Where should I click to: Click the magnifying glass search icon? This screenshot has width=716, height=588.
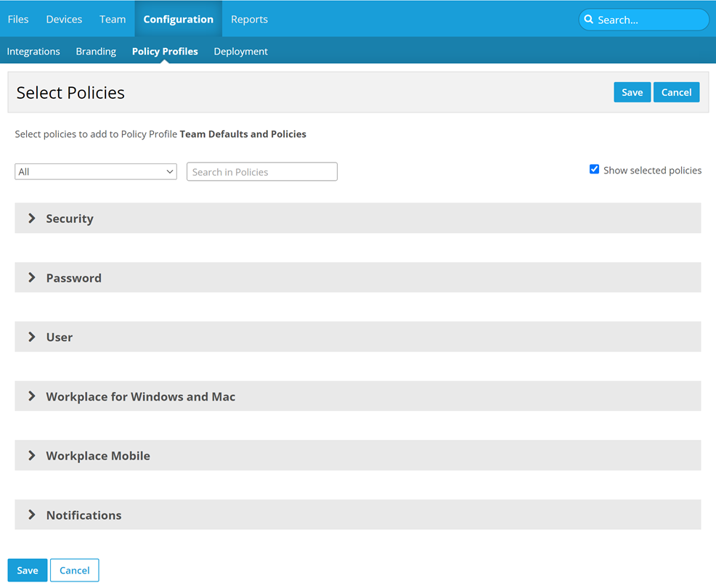589,20
